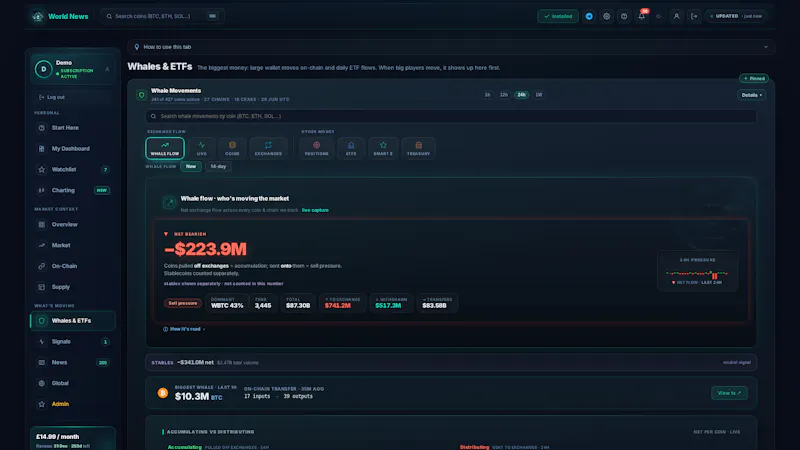This screenshot has width=800, height=450.
Task: Click the Watchlist star icon
Action: (x=42, y=169)
